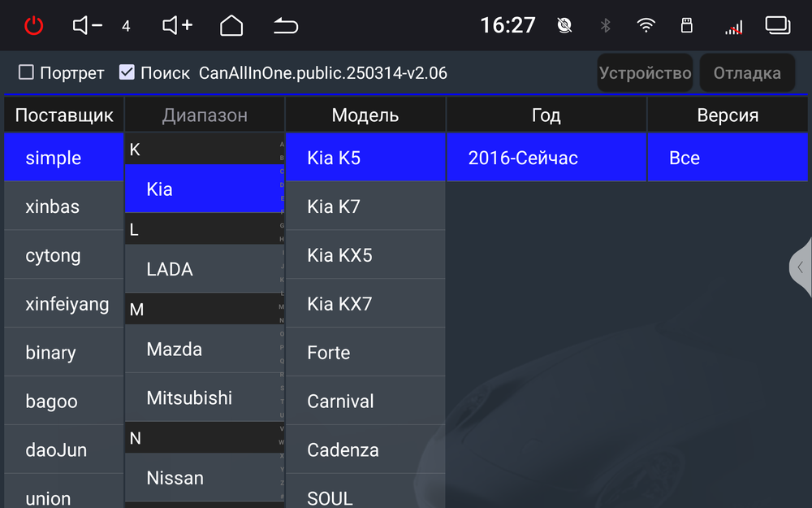Select the binary supplier option
This screenshot has width=812, height=508.
63,352
